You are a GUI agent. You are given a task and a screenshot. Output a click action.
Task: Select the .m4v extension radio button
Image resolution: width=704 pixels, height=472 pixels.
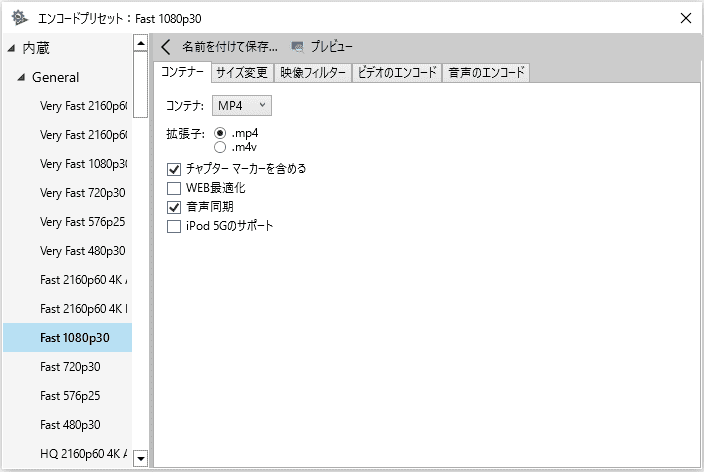(x=220, y=147)
